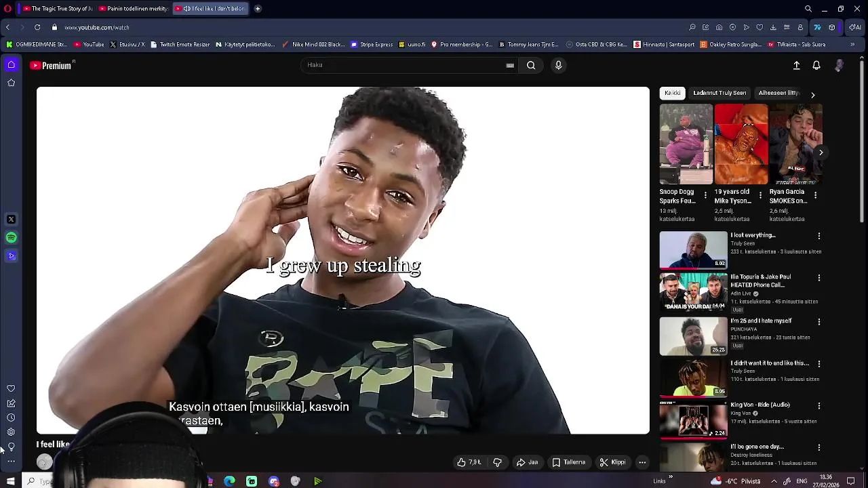
Task: Dislike the video
Action: coord(497,462)
